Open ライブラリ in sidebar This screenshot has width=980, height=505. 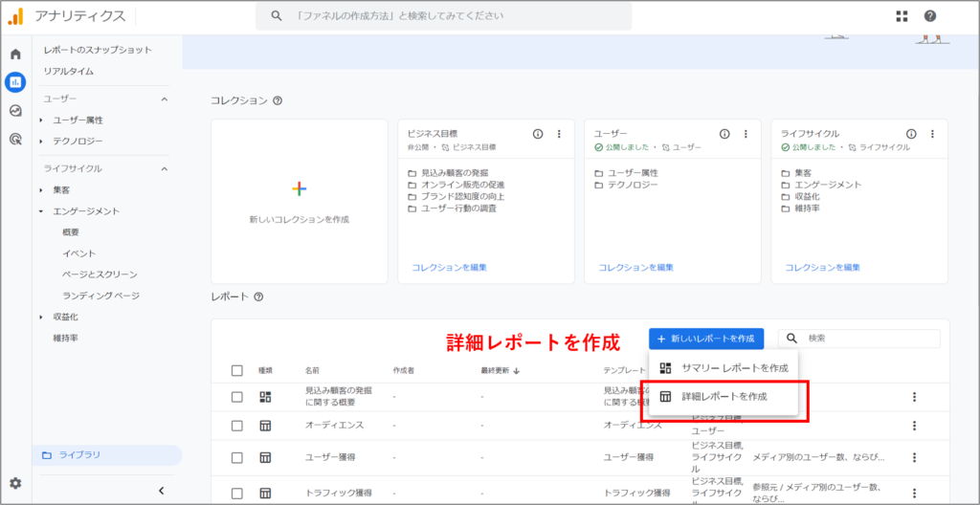[107, 455]
